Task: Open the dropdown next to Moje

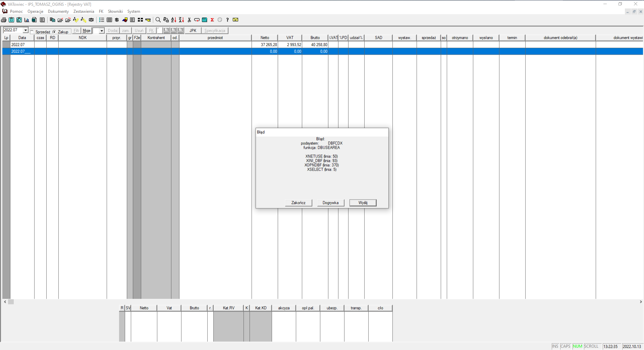Action: pos(102,31)
